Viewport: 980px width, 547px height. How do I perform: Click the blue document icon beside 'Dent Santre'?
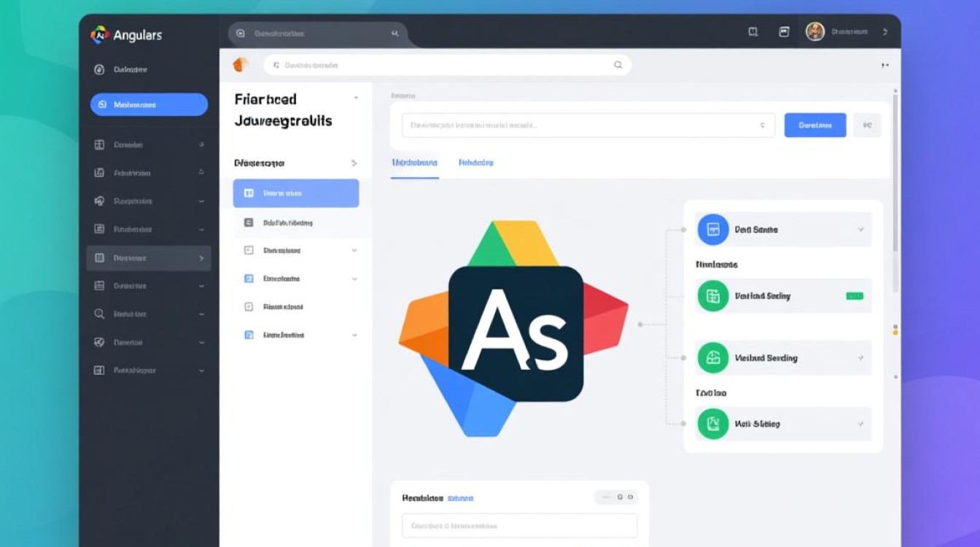(712, 229)
